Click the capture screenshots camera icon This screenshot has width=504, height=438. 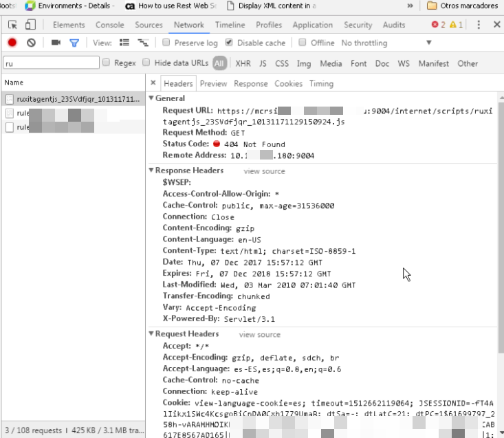coord(56,43)
